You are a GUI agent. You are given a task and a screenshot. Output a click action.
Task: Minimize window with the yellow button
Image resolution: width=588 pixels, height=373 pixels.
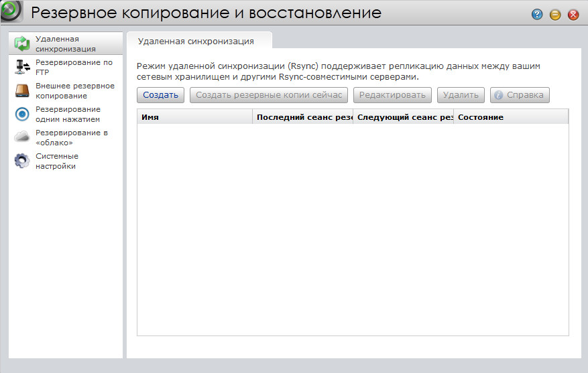555,15
